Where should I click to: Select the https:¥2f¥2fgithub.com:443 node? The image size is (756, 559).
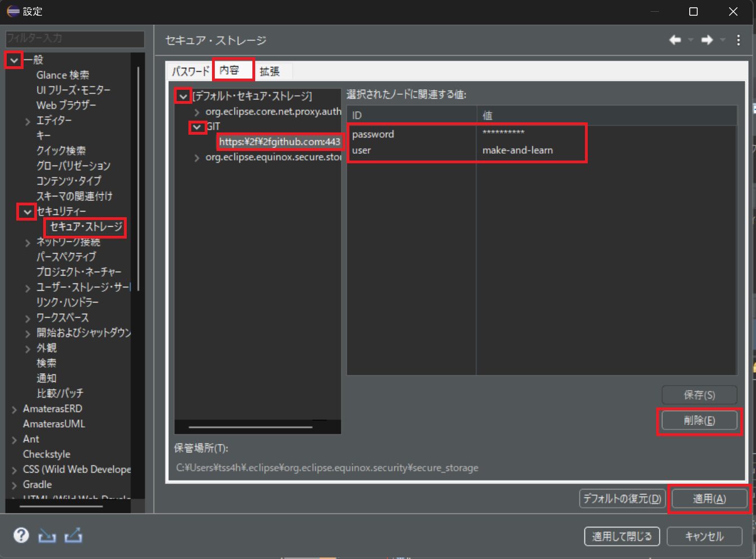pos(280,141)
